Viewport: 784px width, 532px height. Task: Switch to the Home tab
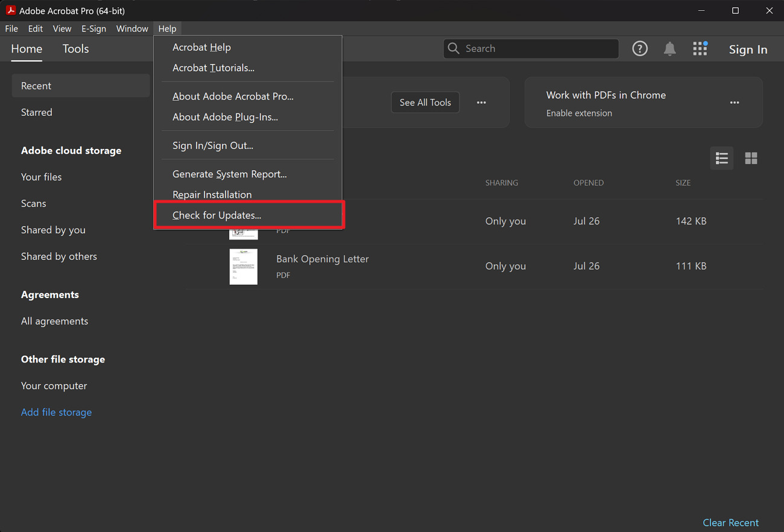tap(27, 49)
